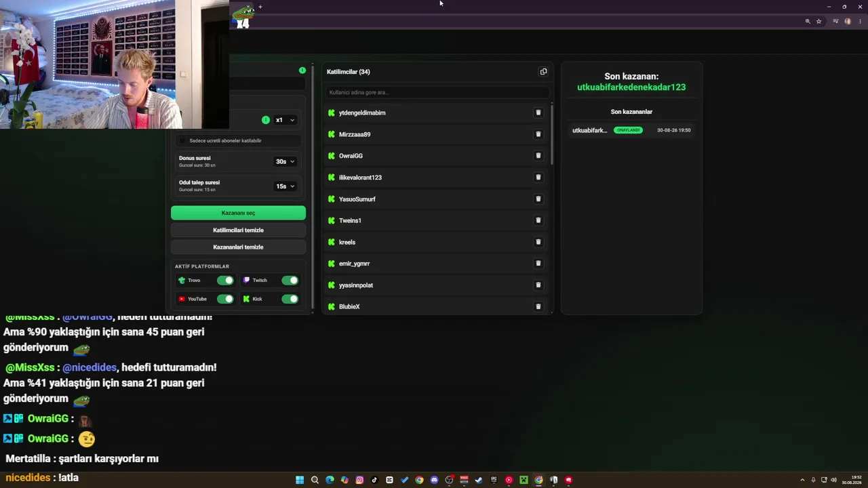
Task: Open a new browser tab
Action: (x=260, y=7)
